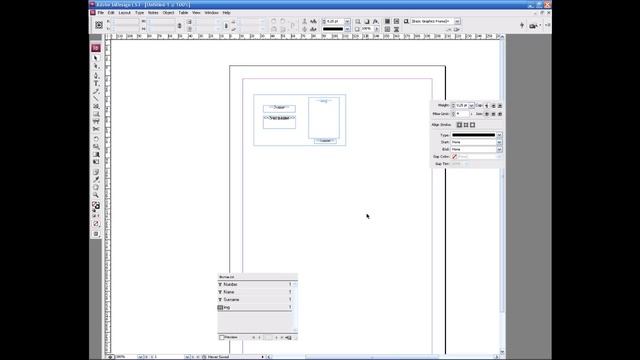Select the Pencil tool
640x360 pixels.
tap(96, 91)
